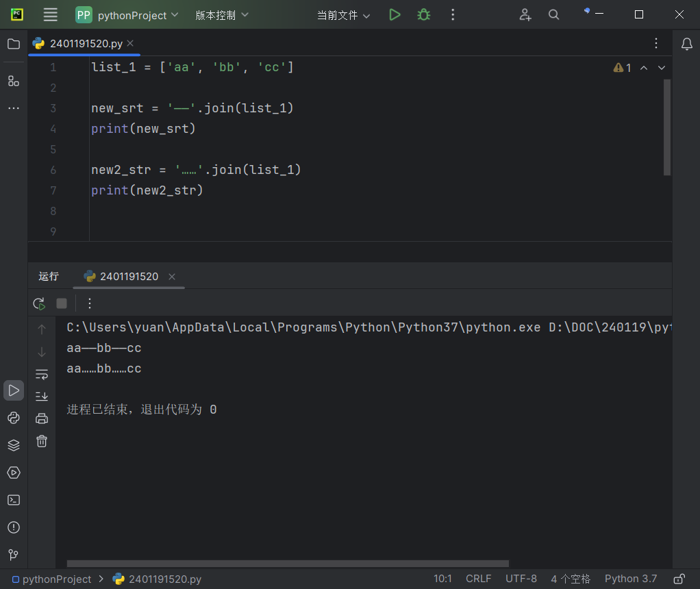
Task: Toggle file read-only lock icon
Action: point(679,579)
